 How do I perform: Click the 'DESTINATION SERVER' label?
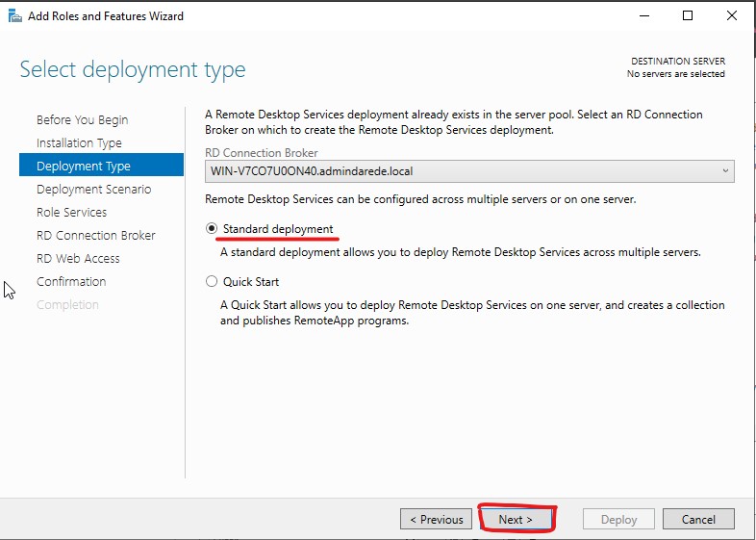point(678,62)
